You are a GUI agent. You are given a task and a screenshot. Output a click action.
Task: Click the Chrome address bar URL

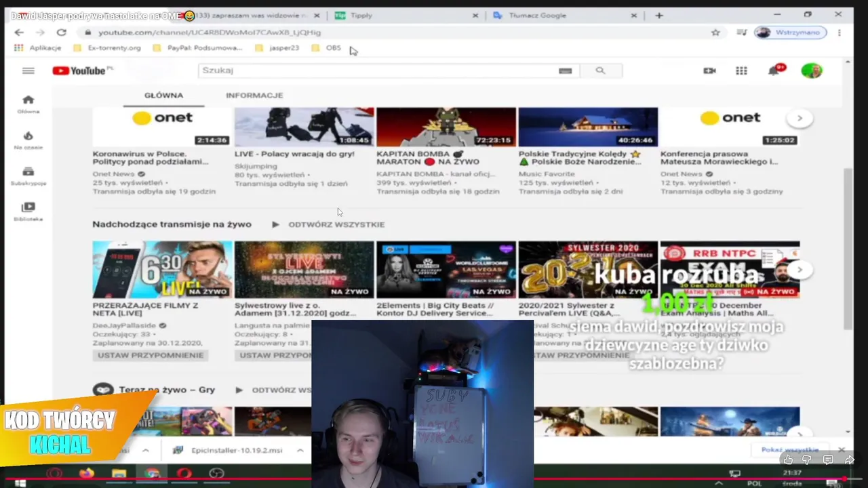(x=210, y=33)
